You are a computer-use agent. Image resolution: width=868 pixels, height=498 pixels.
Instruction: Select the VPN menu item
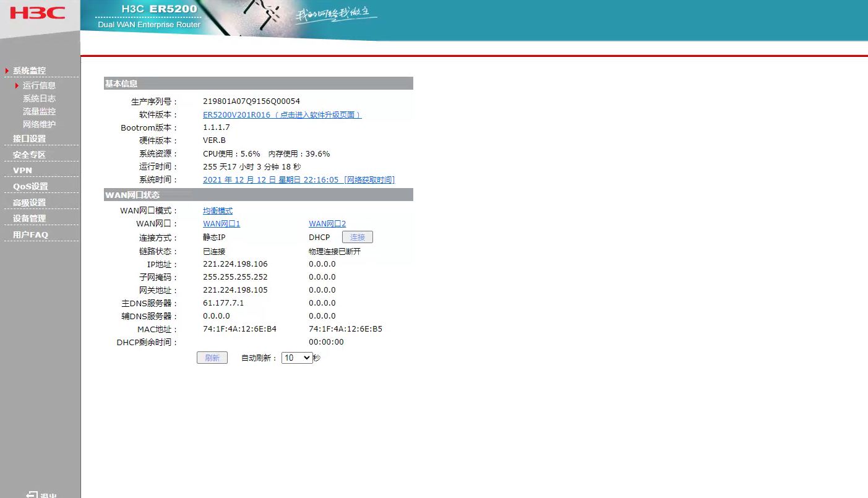tap(22, 170)
